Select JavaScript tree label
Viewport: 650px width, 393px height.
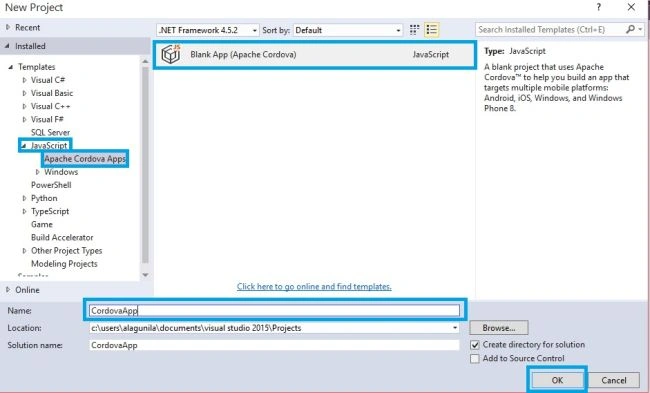click(x=49, y=146)
